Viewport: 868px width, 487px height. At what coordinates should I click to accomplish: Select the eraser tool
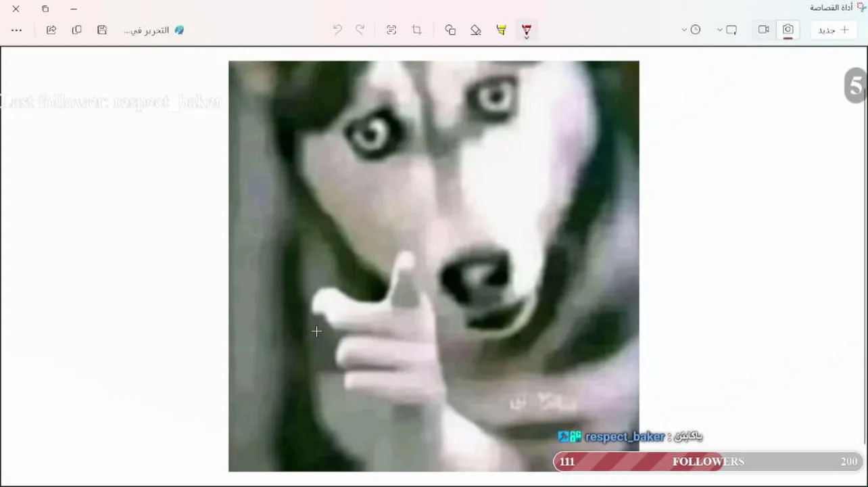tap(476, 30)
